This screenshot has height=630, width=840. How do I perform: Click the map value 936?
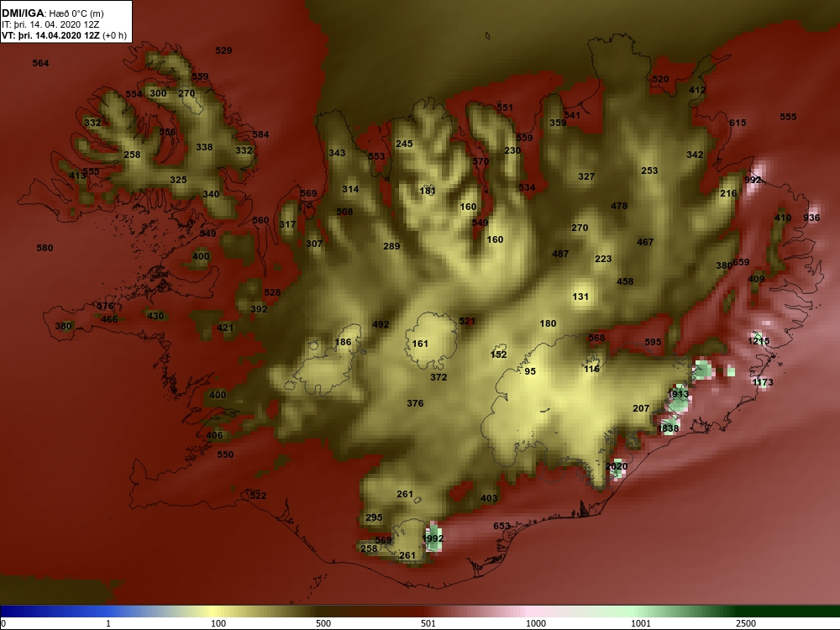click(x=811, y=217)
